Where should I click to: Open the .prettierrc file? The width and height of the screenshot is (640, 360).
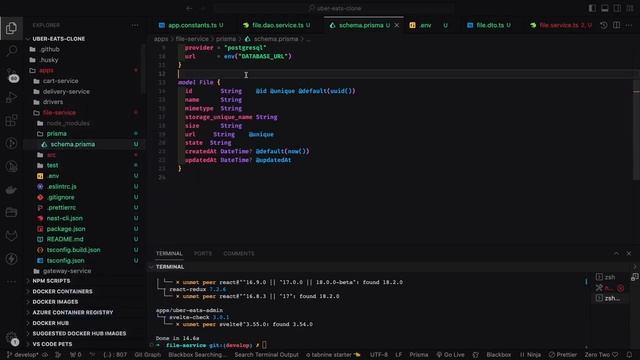click(61, 208)
